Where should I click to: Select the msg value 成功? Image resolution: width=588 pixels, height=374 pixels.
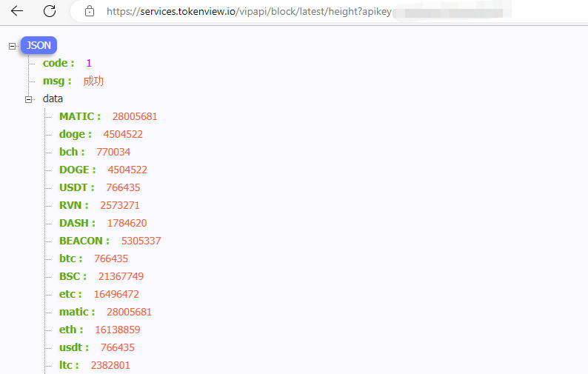point(93,81)
